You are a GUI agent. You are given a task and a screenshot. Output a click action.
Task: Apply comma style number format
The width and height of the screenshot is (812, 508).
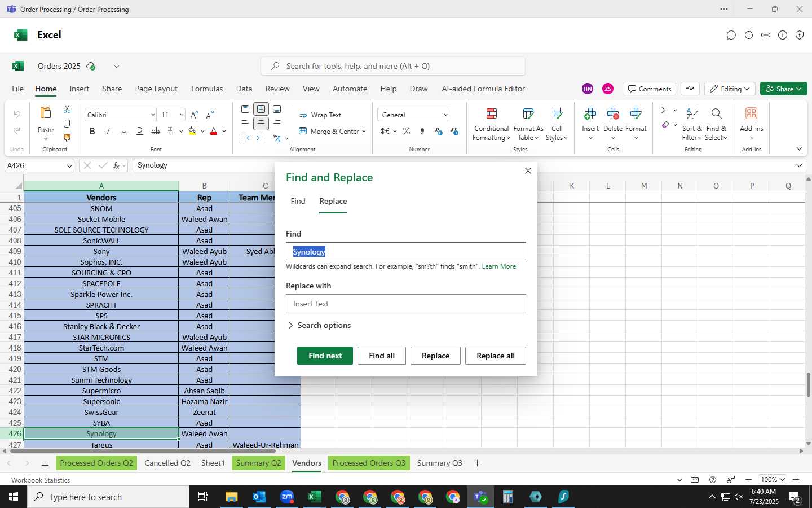[x=422, y=131]
